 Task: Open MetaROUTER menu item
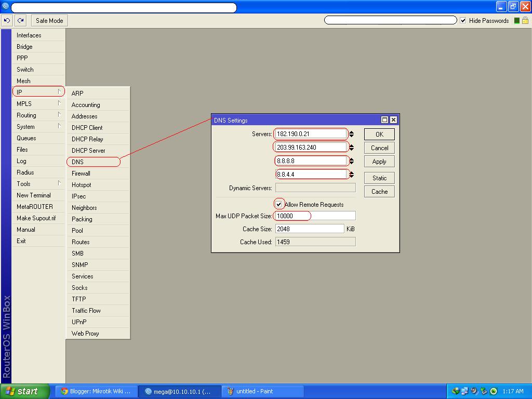coord(38,207)
